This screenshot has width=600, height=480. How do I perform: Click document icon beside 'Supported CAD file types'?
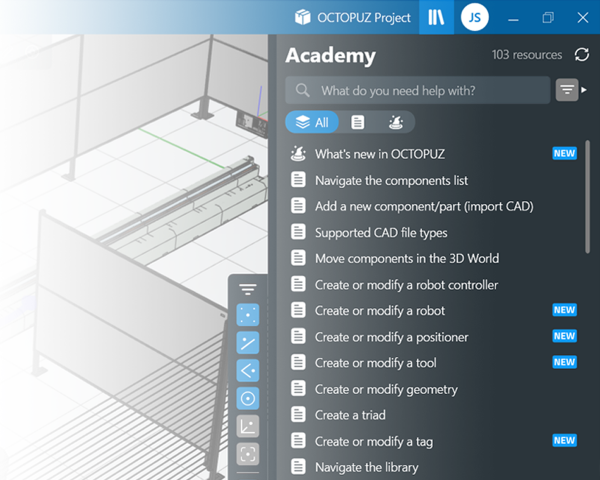(298, 232)
